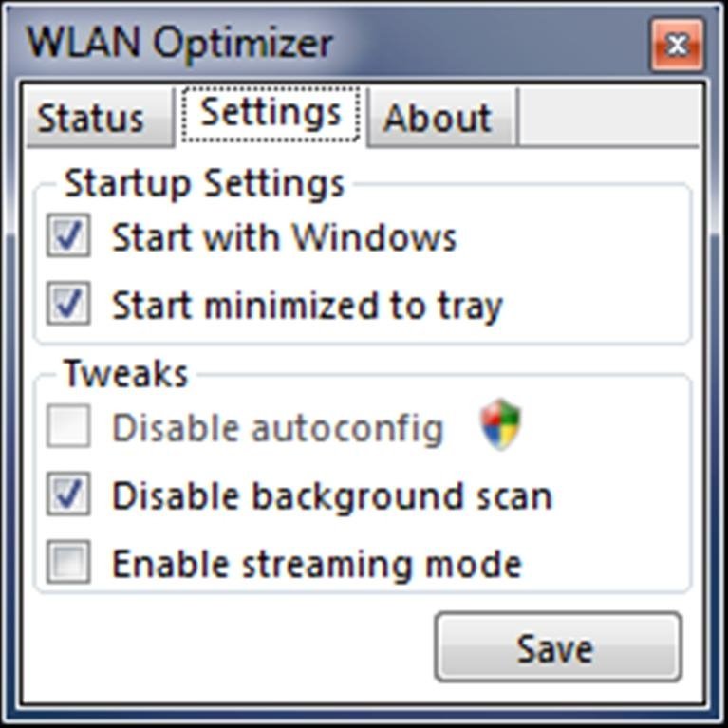Click the empty tab strip area after About
Image resolution: width=728 pixels, height=728 pixels.
[x=609, y=117]
